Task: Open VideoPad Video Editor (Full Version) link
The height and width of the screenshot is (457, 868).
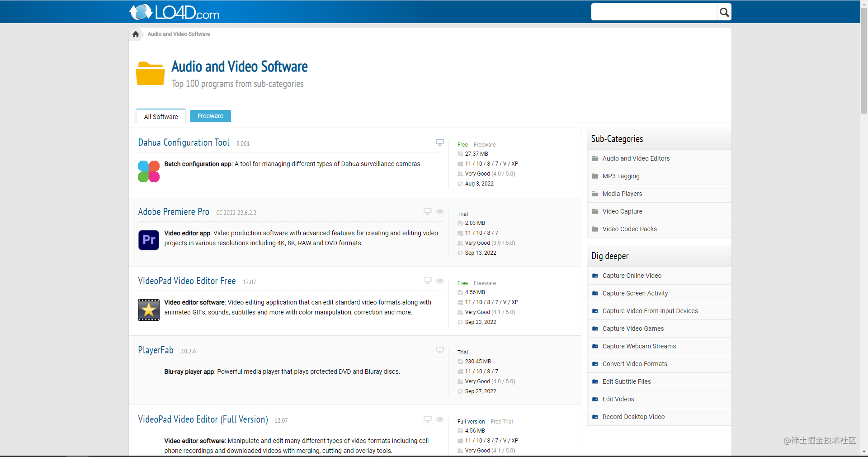Action: 203,419
